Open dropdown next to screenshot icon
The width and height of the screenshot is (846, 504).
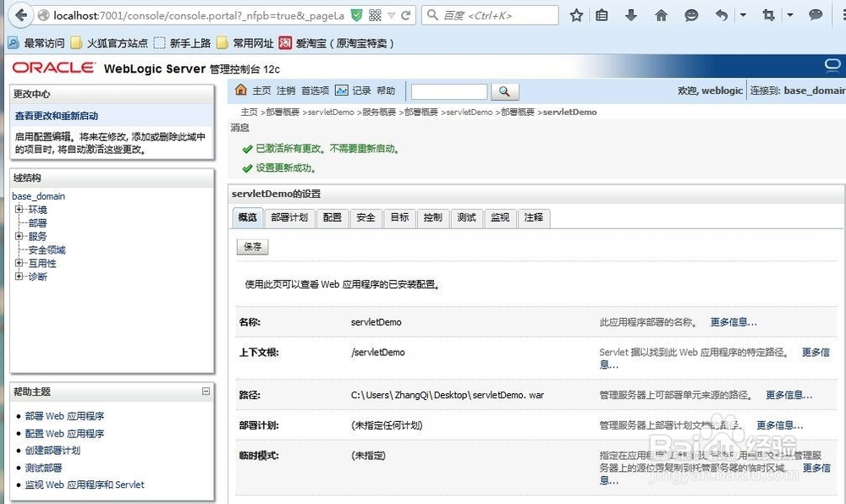(x=790, y=15)
